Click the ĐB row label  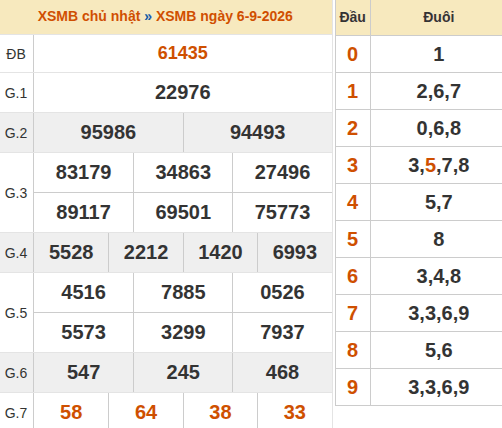(16, 54)
